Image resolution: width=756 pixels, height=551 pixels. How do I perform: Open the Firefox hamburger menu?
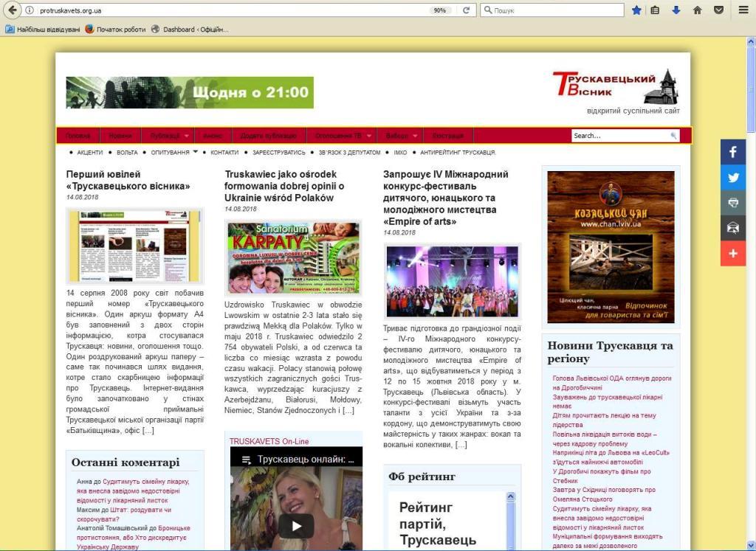click(743, 10)
